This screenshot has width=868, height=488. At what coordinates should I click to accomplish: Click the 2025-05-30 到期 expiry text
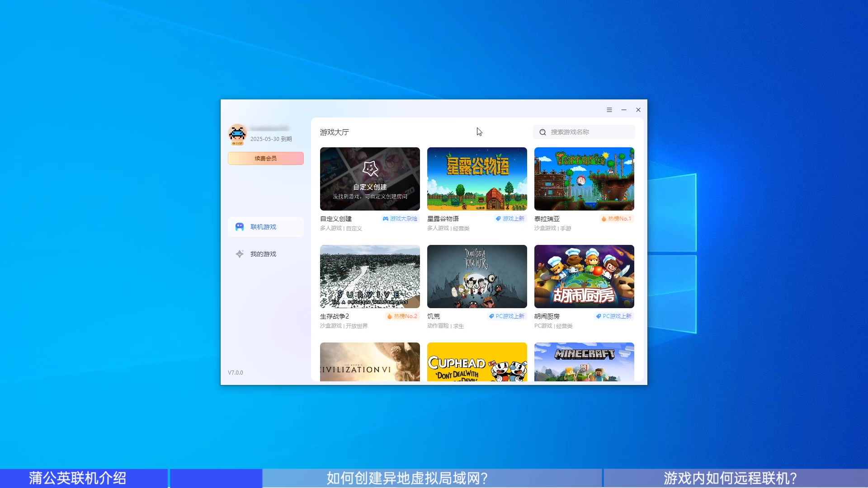[x=271, y=139]
